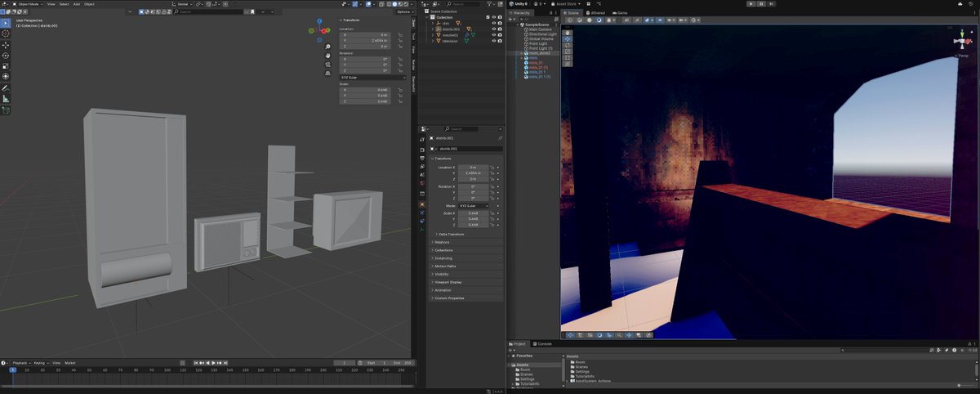Click the Unity Scene orientation gizmo
Viewport: 980px width, 394px height.
[x=961, y=41]
